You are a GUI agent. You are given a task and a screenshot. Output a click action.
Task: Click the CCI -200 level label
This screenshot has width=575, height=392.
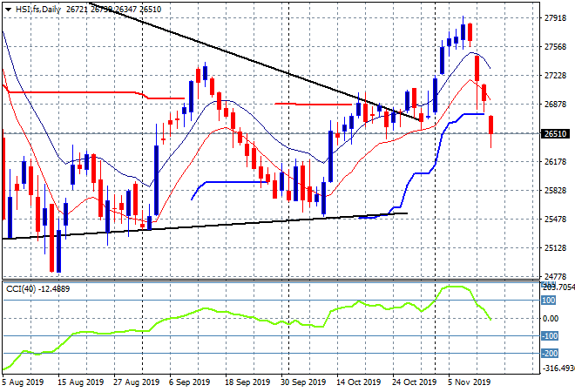point(550,353)
